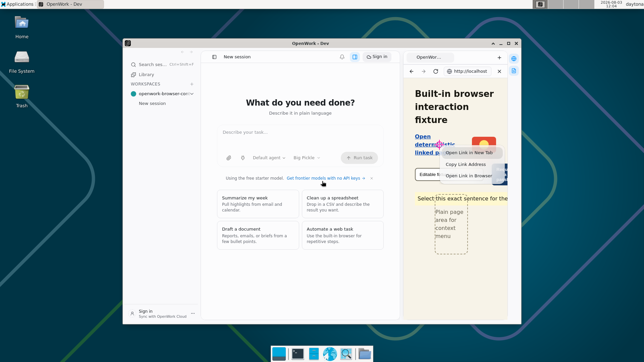
Task: Launch file manager cabinet icon in dock
Action: [314, 354]
